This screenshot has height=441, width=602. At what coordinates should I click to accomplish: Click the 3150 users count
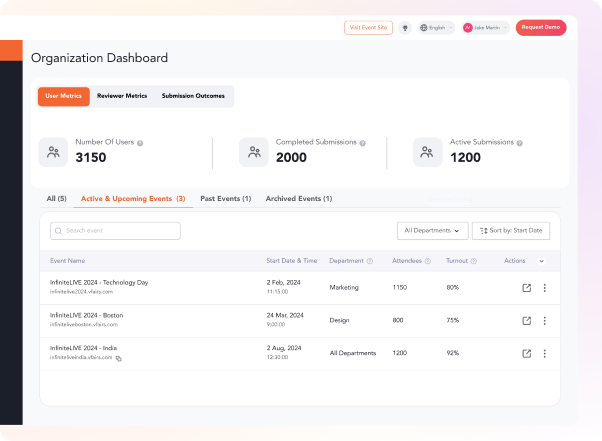tap(91, 157)
